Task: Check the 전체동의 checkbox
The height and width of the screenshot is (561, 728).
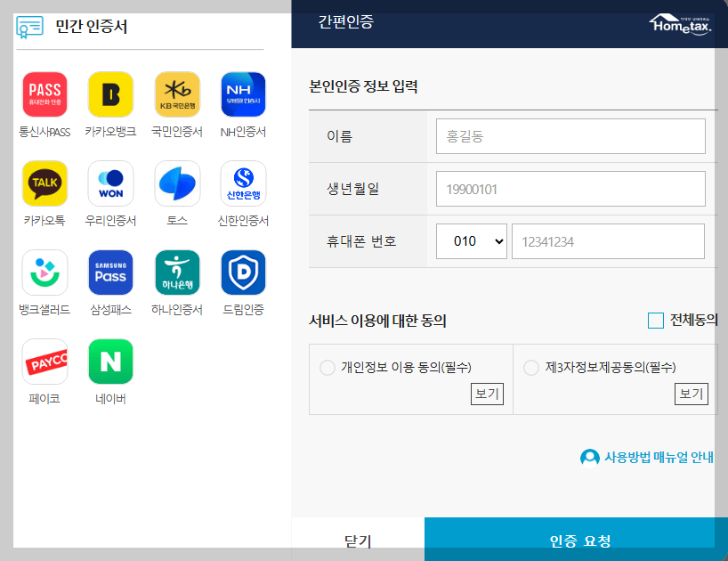Action: 656,321
